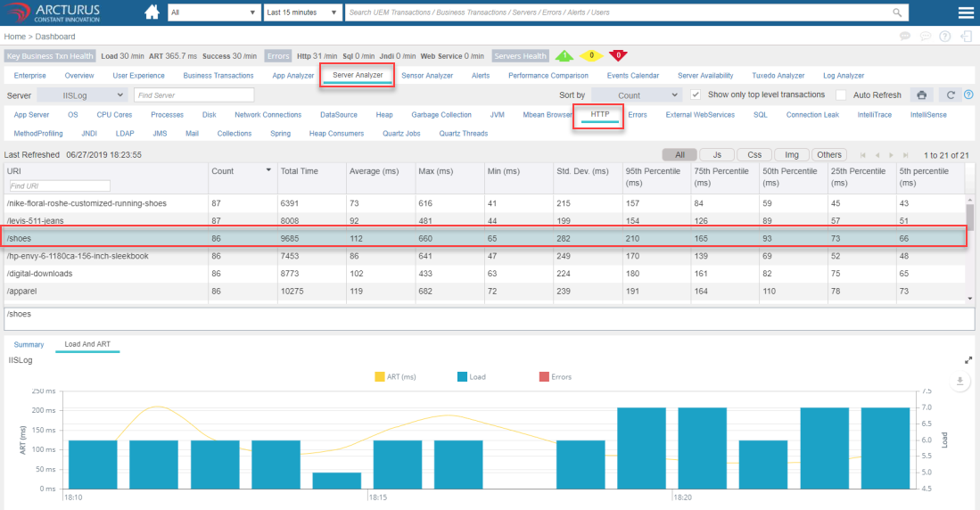Screen dimensions: 980x510
Task: Toggle the Errors legend series in chart
Action: [x=555, y=377]
